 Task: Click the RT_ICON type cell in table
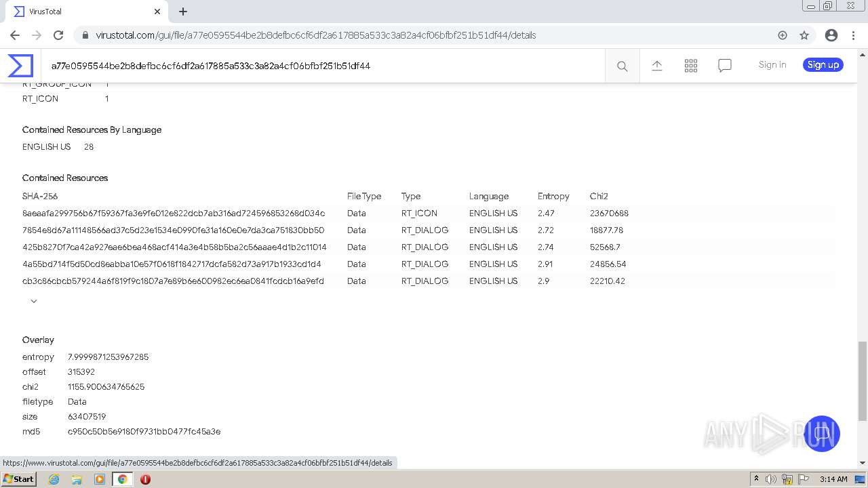tap(419, 213)
